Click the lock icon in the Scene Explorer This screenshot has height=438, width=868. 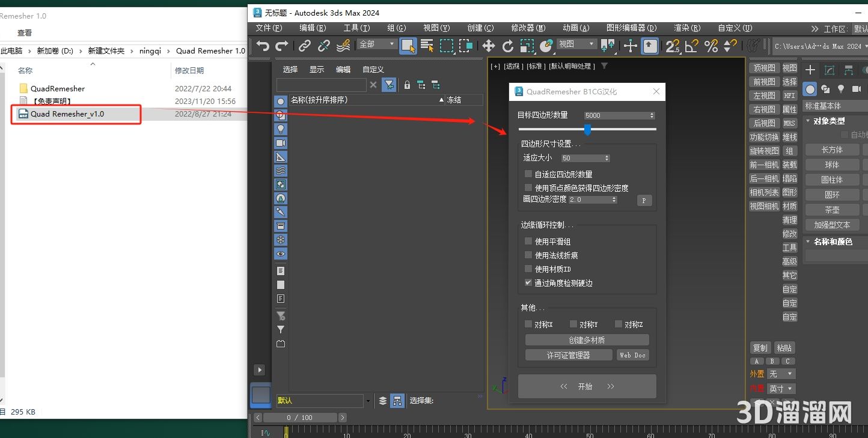[x=407, y=85]
